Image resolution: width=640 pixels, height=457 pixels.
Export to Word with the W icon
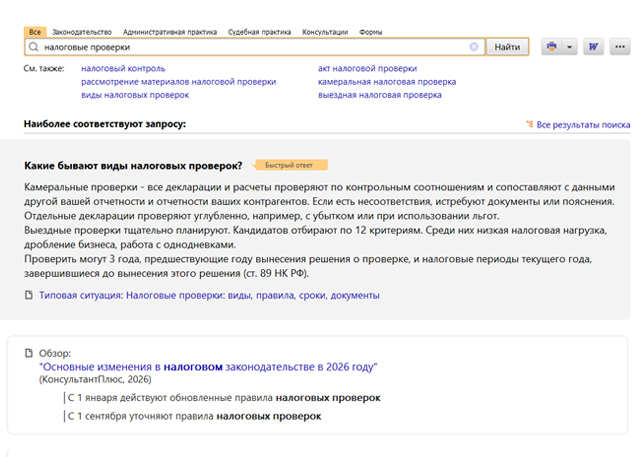593,47
